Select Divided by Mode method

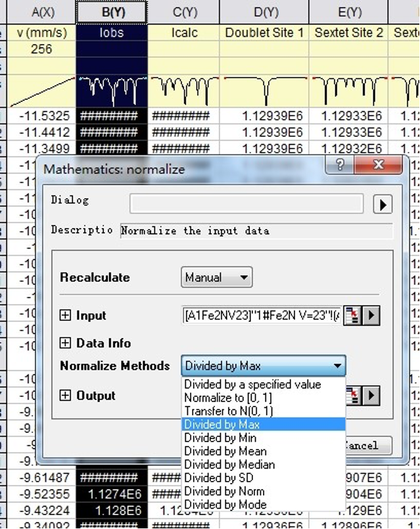click(225, 505)
